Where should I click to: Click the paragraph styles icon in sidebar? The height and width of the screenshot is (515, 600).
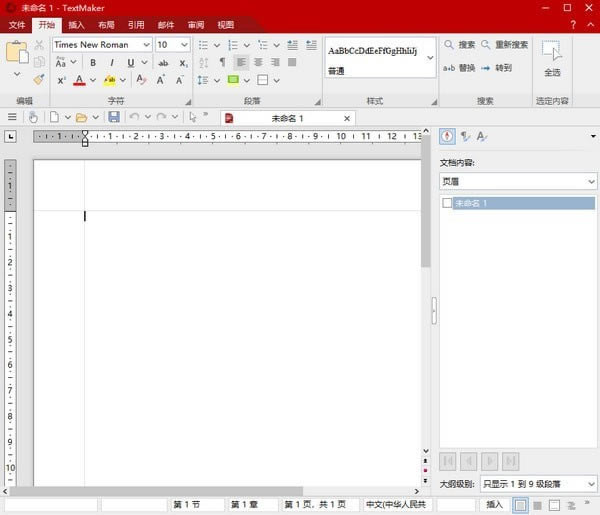[x=465, y=137]
